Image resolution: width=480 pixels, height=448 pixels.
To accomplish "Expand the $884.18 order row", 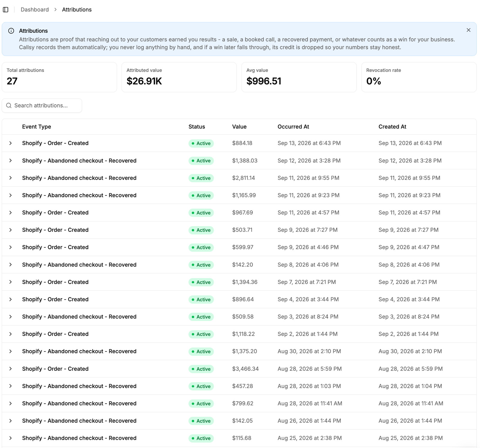I will click(x=10, y=143).
